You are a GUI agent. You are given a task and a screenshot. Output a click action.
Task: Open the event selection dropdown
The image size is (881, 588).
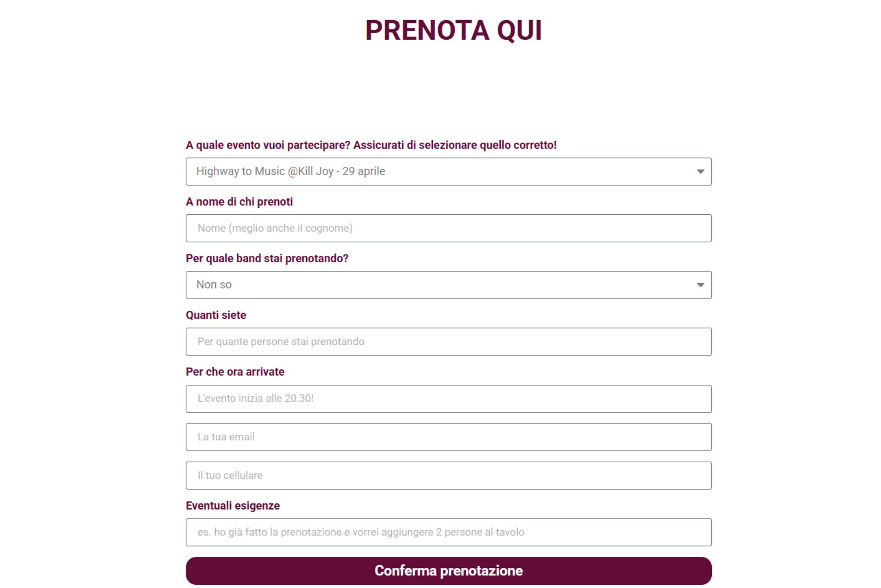tap(448, 171)
